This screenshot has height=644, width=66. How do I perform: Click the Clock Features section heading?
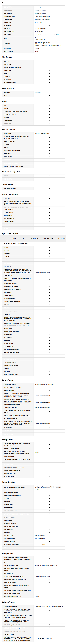7,57
